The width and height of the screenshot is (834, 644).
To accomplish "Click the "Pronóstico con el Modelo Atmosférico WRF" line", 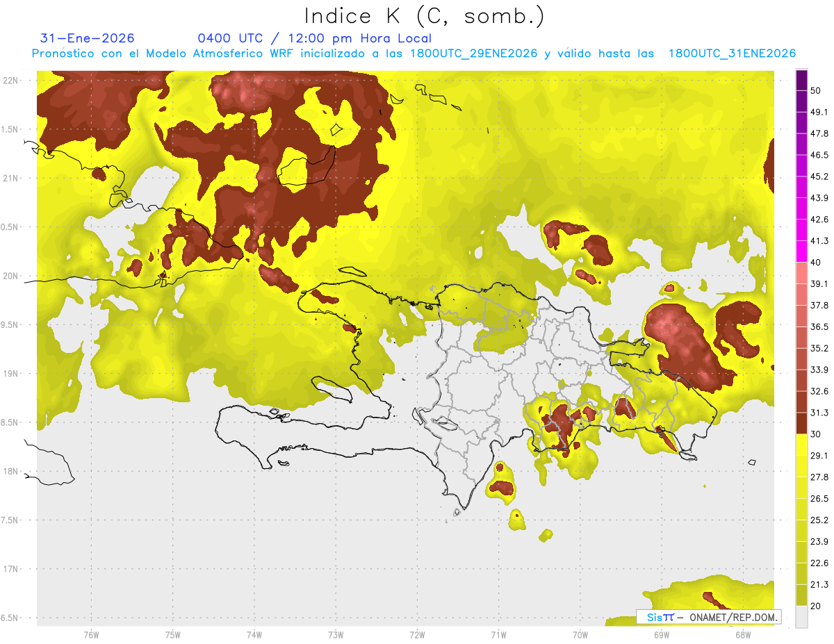I will 414,53.
